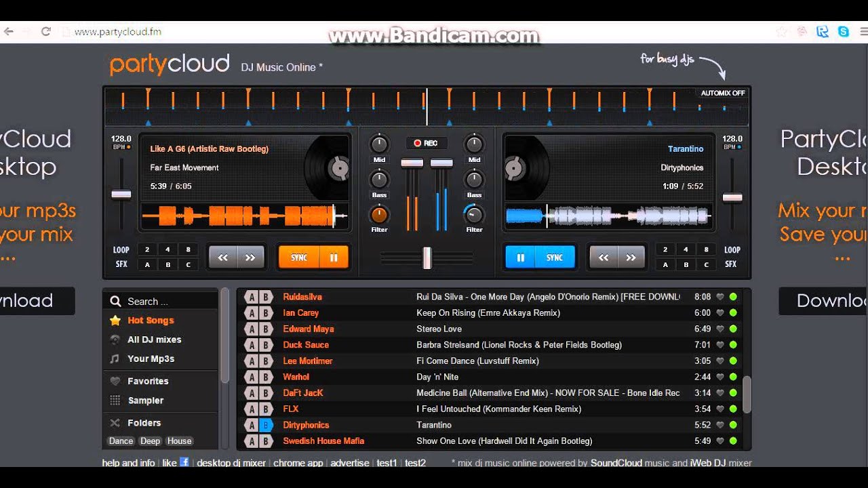Image resolution: width=868 pixels, height=488 pixels.
Task: Click the left deck orange waveform
Action: pyautogui.click(x=244, y=217)
